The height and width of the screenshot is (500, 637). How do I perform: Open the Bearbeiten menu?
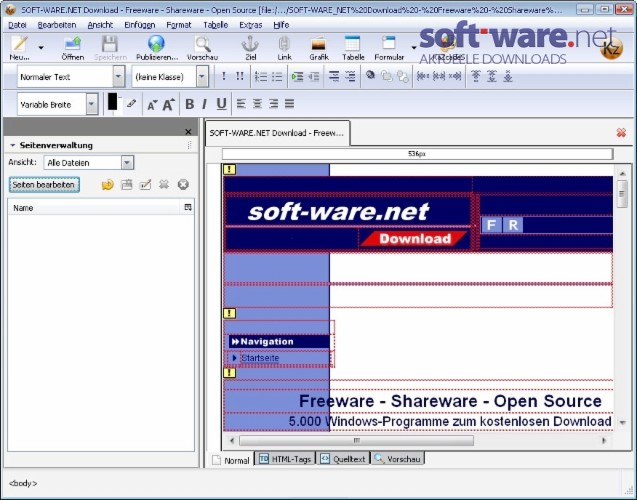pos(57,25)
